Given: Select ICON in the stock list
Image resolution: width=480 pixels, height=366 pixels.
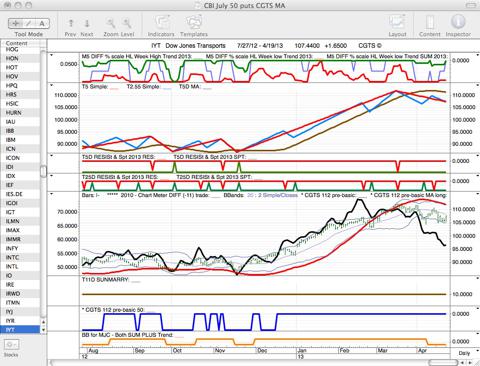Looking at the screenshot, I should (20, 158).
